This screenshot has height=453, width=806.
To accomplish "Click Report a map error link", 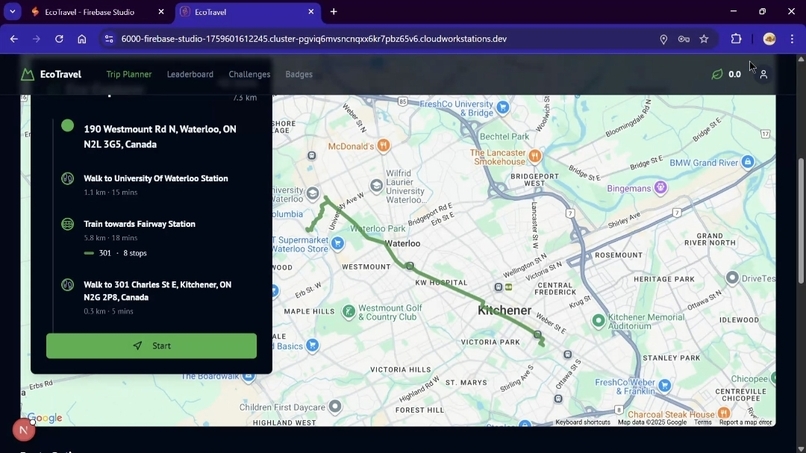I will click(x=745, y=422).
